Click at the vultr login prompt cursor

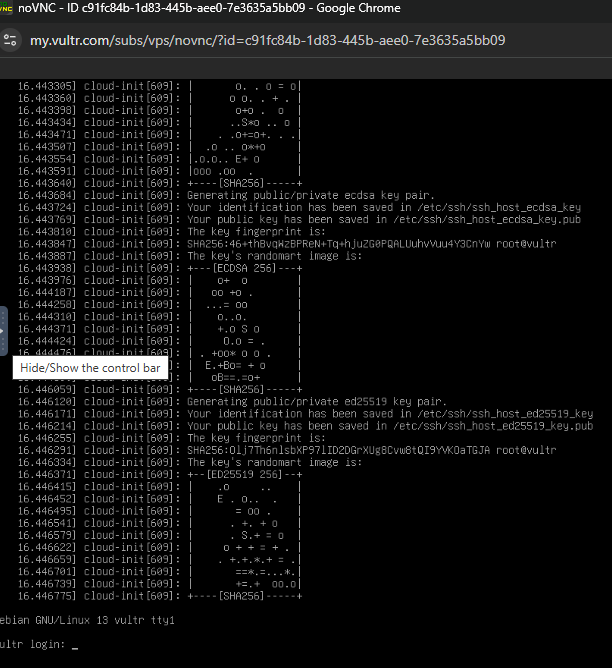(x=75, y=645)
